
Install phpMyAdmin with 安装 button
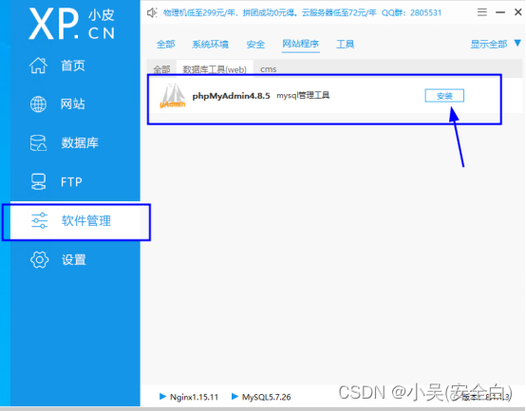click(x=444, y=96)
